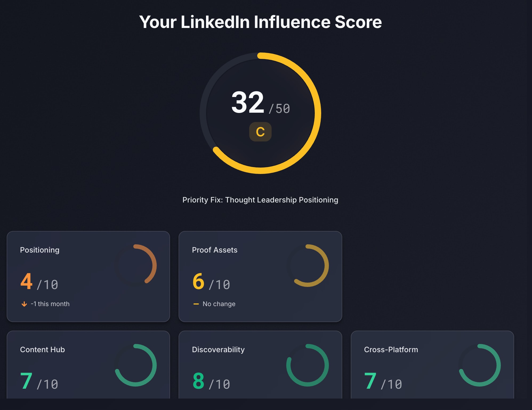Click the orange down-arrow trend icon
The width and height of the screenshot is (532, 410).
coord(24,304)
